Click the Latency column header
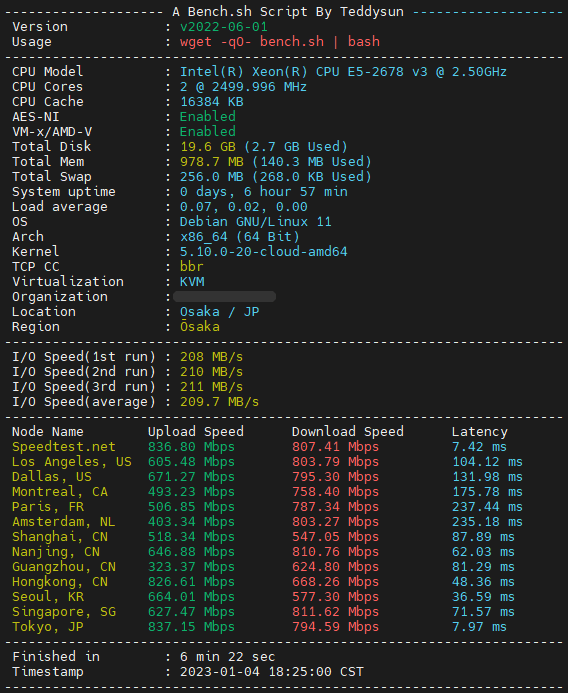This screenshot has width=568, height=693. [x=480, y=432]
